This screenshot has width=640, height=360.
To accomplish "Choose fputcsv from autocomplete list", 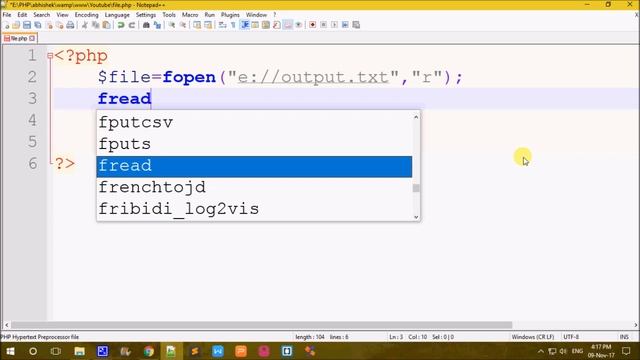I will 254,122.
